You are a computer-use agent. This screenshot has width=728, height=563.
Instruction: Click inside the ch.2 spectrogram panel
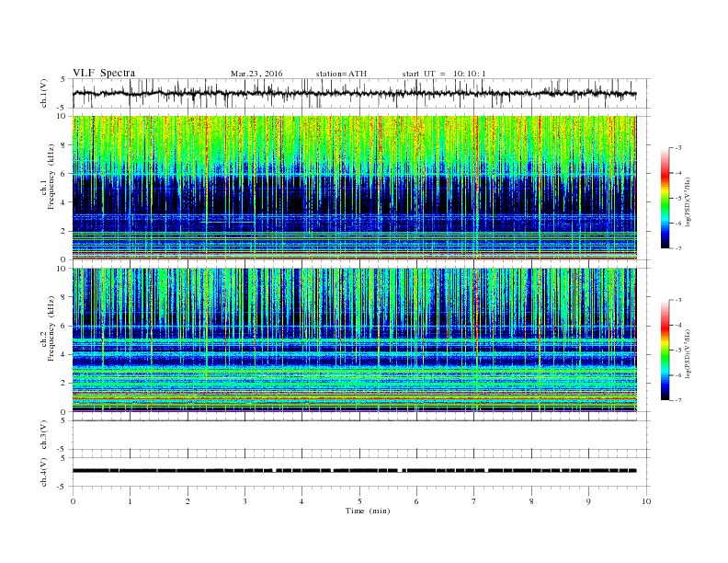(x=354, y=339)
